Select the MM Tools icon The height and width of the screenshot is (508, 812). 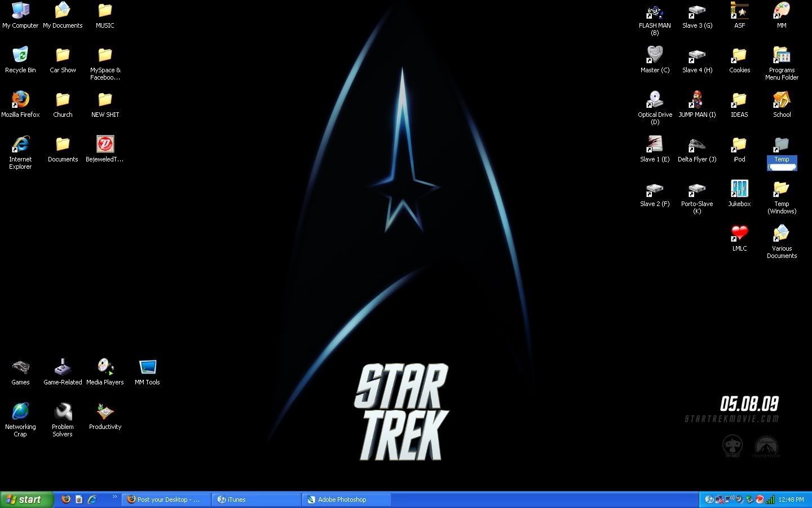tap(147, 372)
